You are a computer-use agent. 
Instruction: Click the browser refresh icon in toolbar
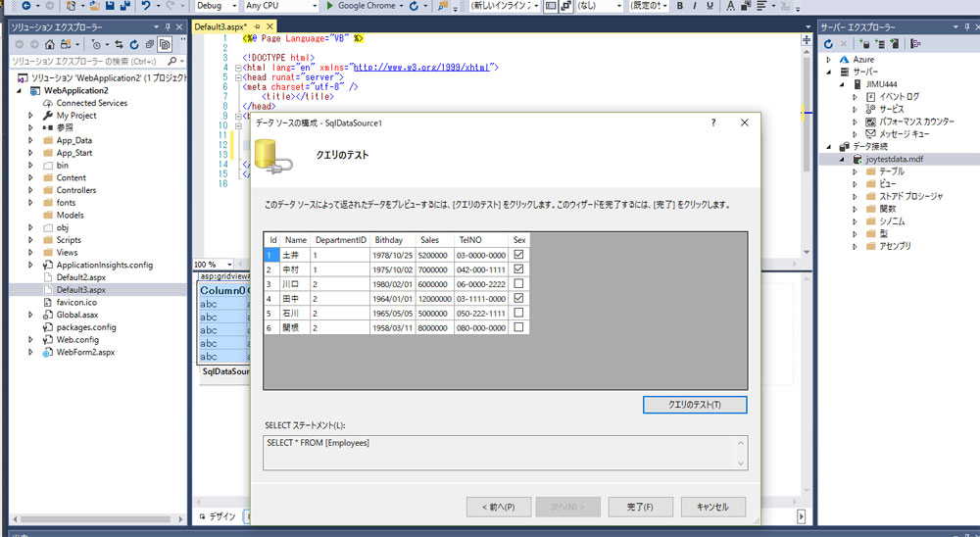(414, 6)
